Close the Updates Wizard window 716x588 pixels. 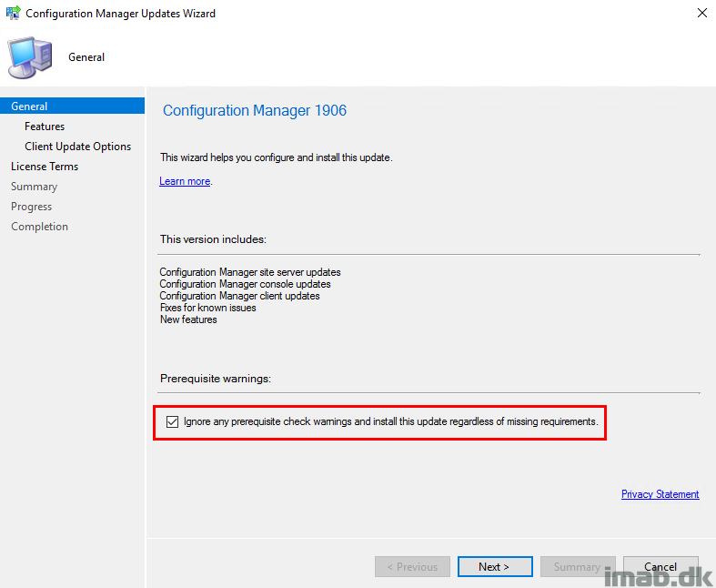coord(701,13)
